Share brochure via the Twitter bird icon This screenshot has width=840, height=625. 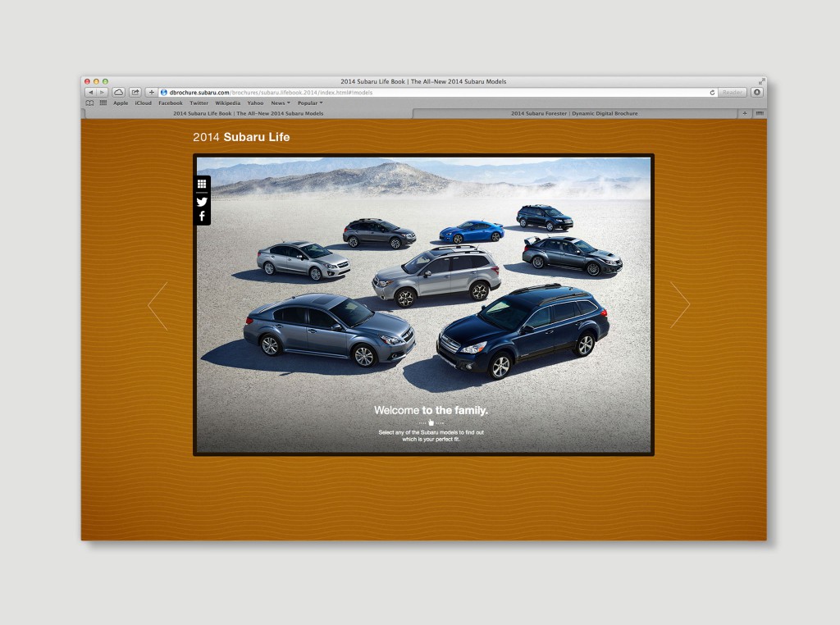pos(202,202)
